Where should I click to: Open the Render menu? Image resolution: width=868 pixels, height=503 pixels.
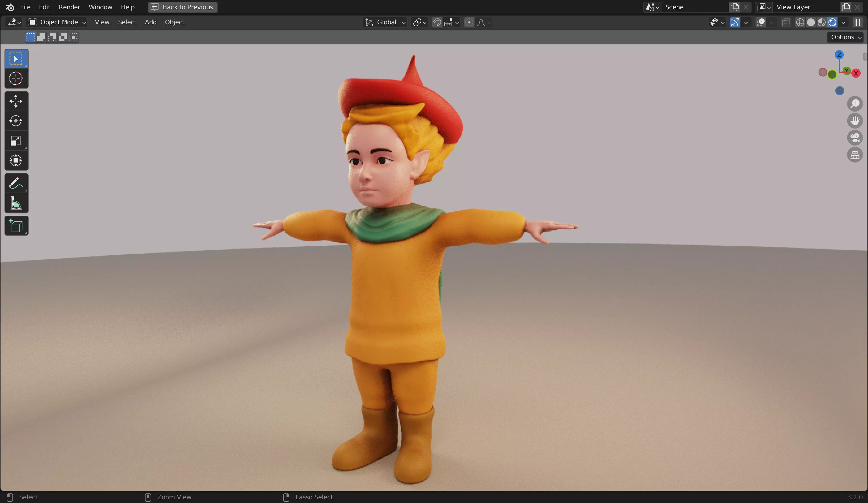[69, 7]
